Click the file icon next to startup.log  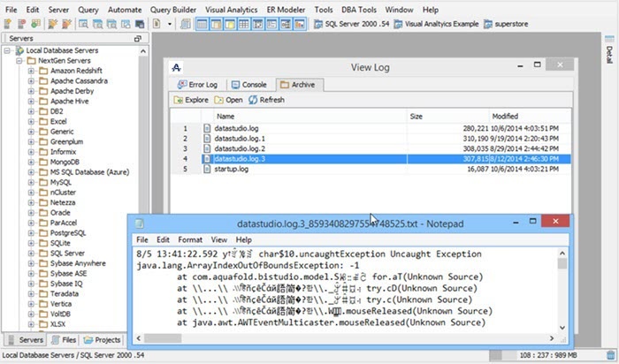(207, 169)
